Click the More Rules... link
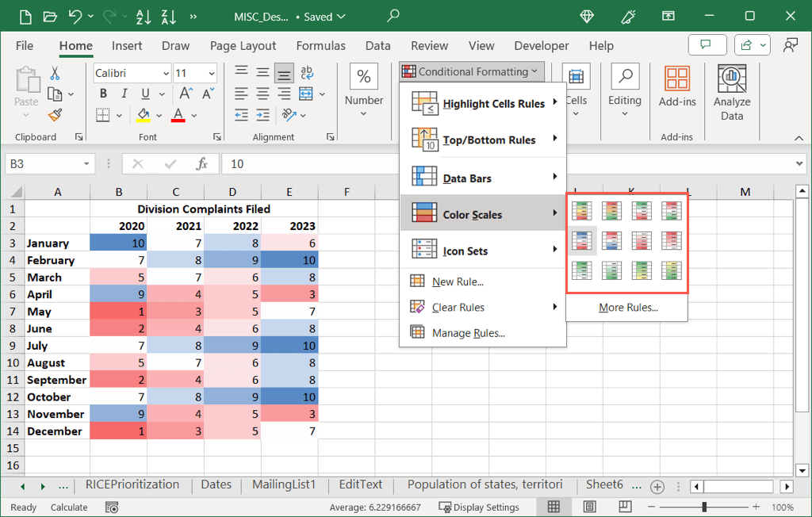Viewport: 812px width, 517px height. (x=628, y=308)
